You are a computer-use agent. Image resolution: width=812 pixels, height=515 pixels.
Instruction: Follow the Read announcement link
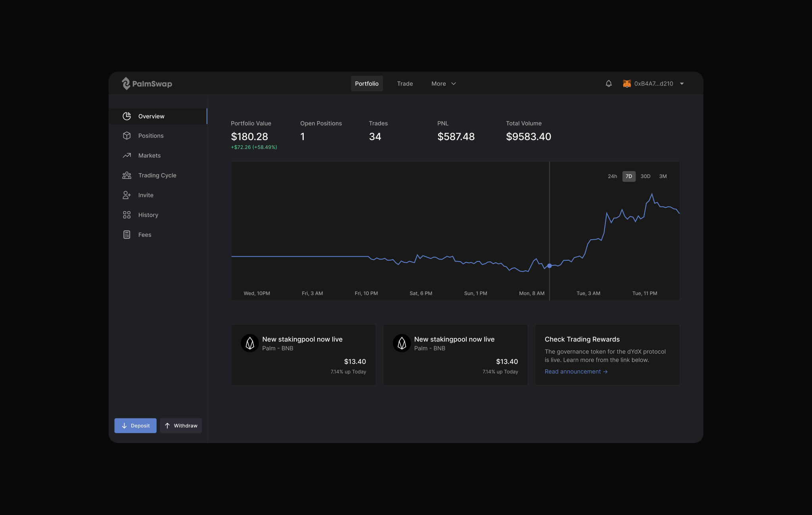576,372
